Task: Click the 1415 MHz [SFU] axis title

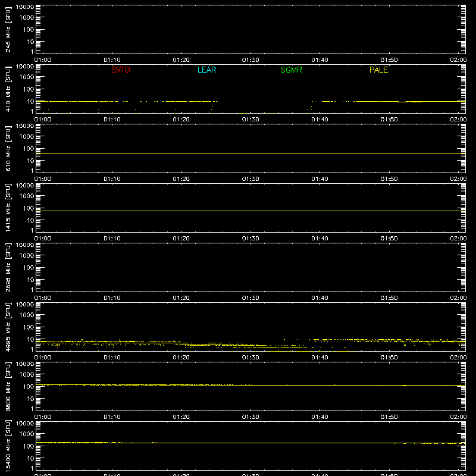Action: [x=8, y=208]
